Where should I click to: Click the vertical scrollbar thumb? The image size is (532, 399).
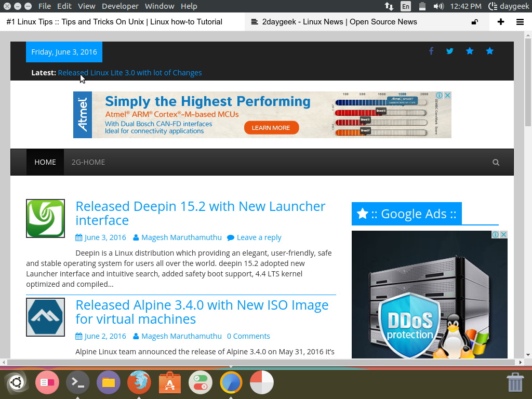pyautogui.click(x=528, y=82)
